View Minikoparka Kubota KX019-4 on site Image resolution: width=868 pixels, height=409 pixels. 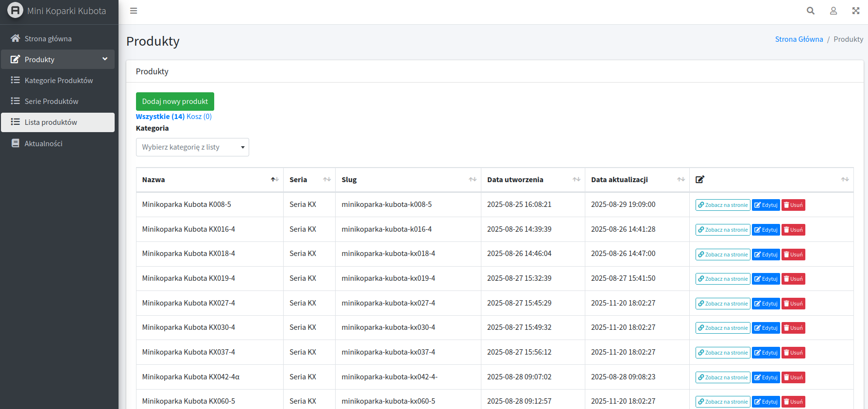[723, 279]
